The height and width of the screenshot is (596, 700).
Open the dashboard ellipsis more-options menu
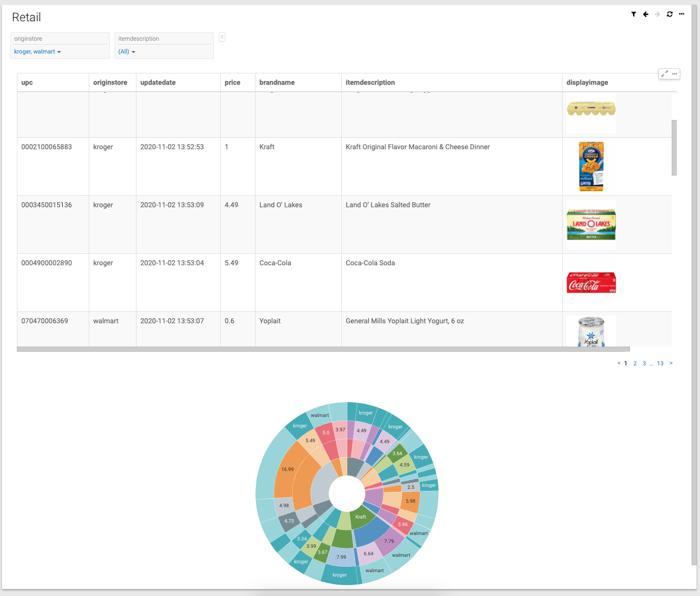point(682,14)
